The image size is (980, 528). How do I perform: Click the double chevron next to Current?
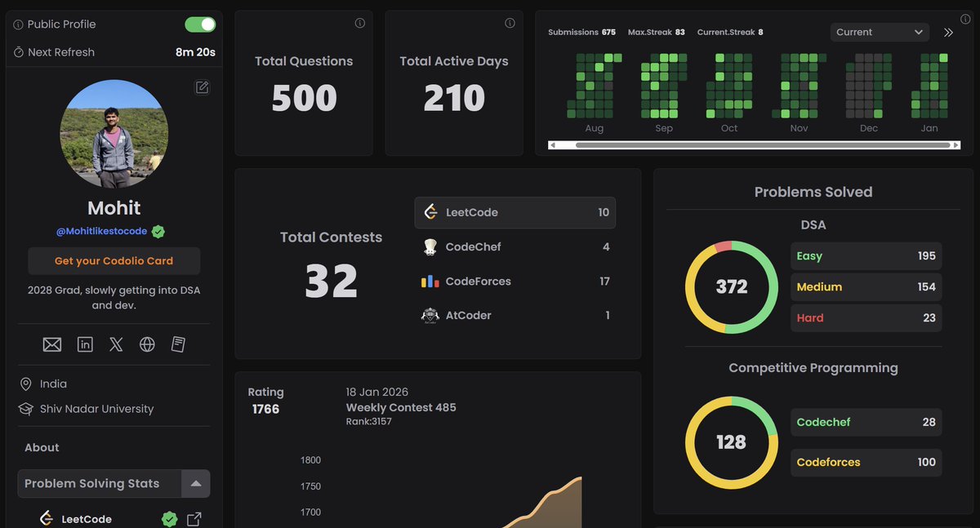click(948, 33)
